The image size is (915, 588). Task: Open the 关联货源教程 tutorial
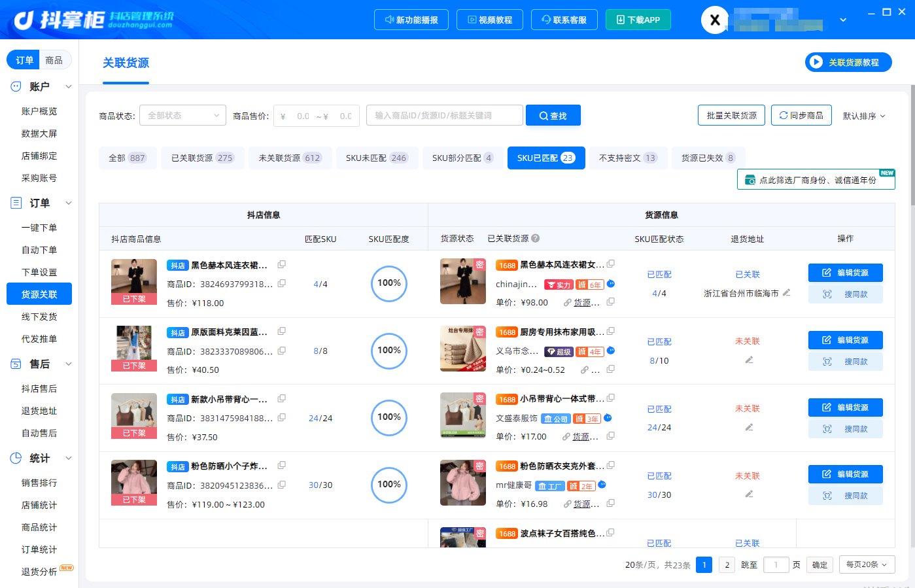[x=848, y=63]
